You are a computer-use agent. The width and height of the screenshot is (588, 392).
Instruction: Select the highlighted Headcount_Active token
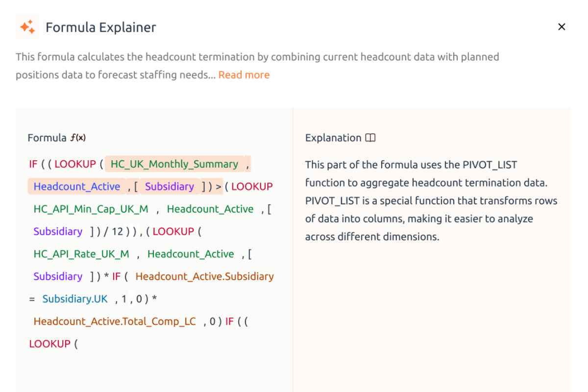click(76, 186)
